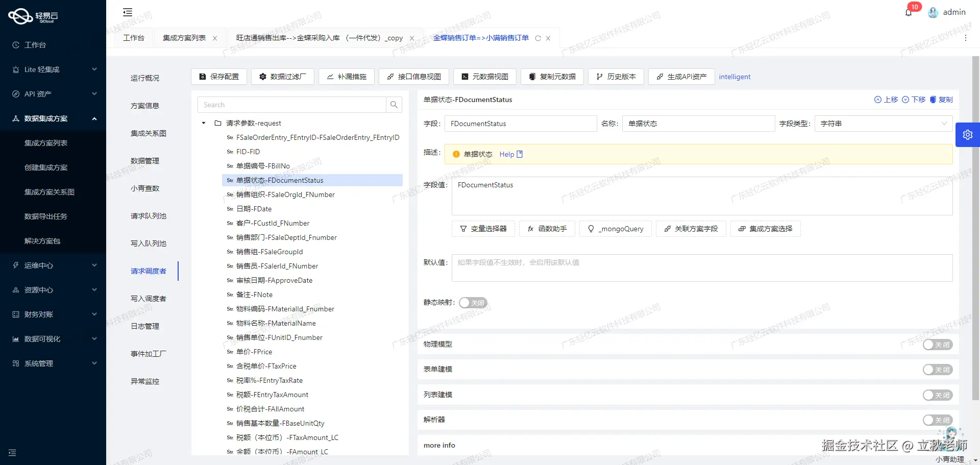Click the notification bell with badge 10
The width and height of the screenshot is (980, 465).
909,12
